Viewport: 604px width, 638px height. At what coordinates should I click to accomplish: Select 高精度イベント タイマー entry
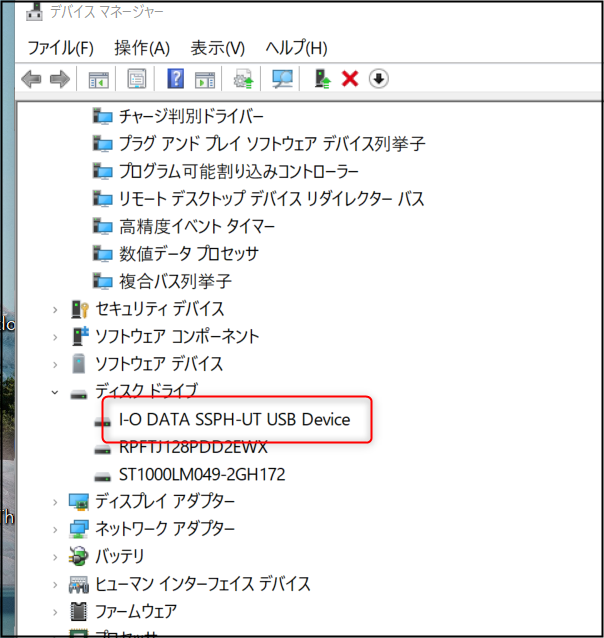pos(197,226)
